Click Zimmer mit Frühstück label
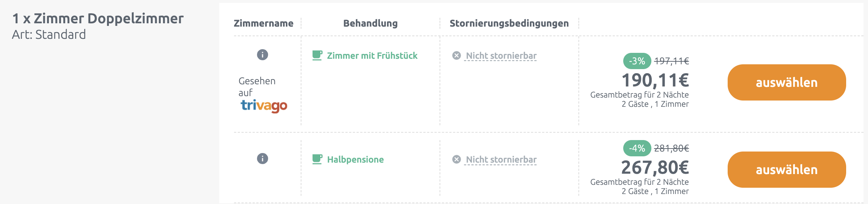Image resolution: width=868 pixels, height=204 pixels. pos(372,56)
